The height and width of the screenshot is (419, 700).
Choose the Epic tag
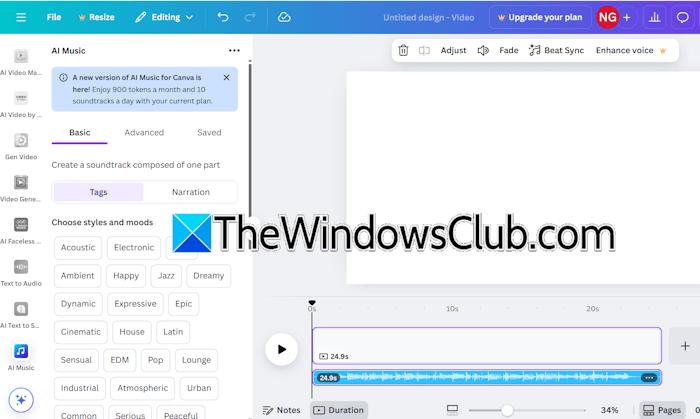click(183, 304)
